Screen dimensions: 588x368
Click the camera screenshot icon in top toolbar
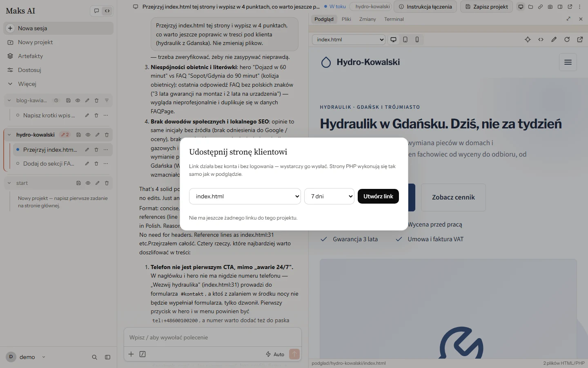(x=550, y=7)
